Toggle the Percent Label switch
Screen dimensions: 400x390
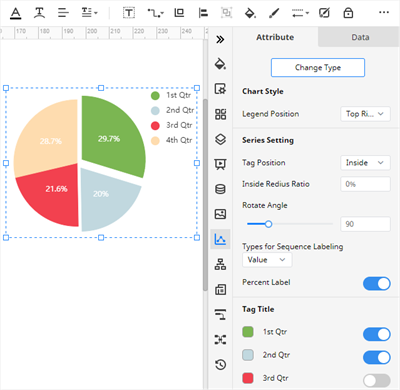coord(377,284)
